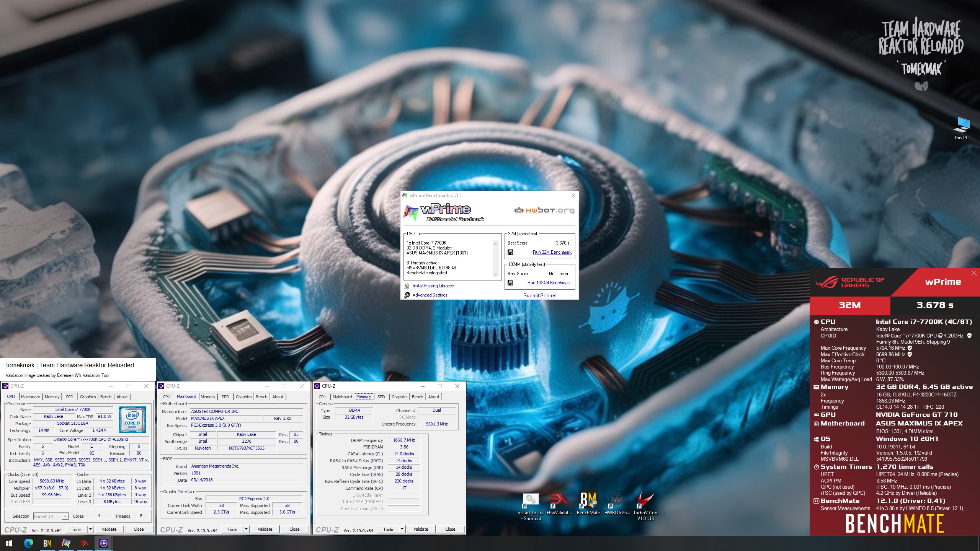980x551 pixels.
Task: Open the Graphics tab in the first CPU-Z window
Action: click(88, 397)
